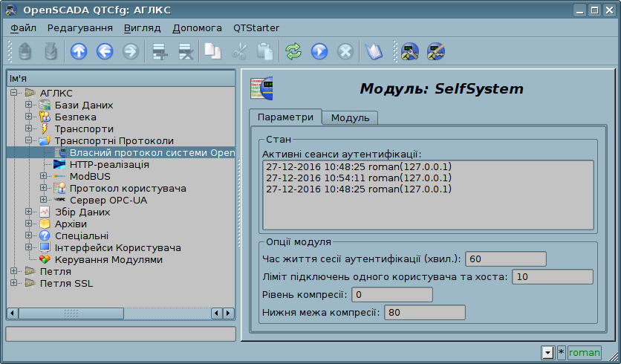Screen dimensions: 621x364
Task: Click the tree scrollbar leftmost arrow
Action: [x=13, y=313]
